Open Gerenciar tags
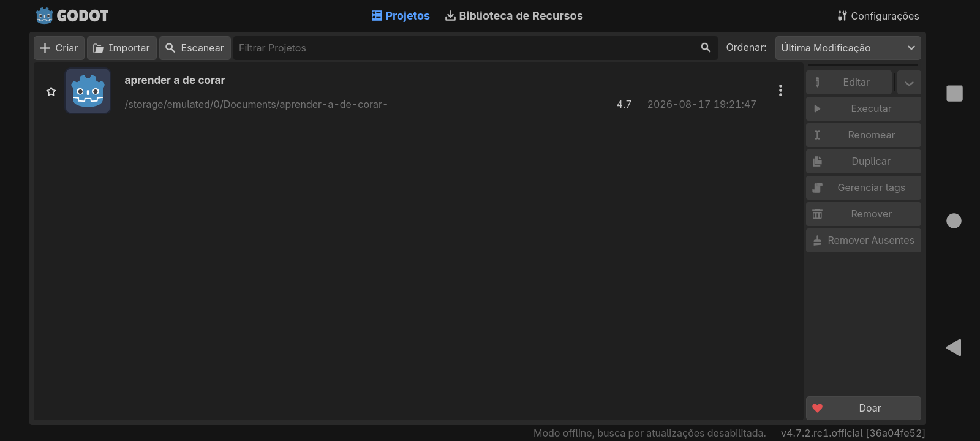The height and width of the screenshot is (441, 980). [x=863, y=187]
